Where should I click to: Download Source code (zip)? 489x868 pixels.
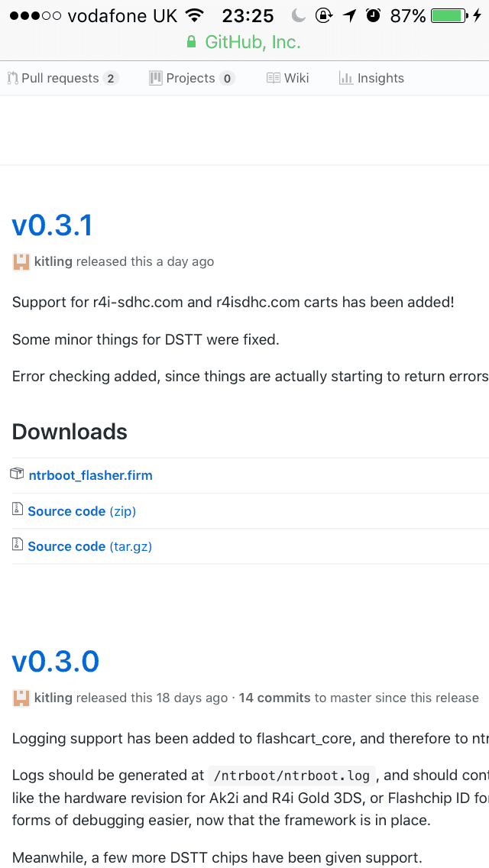[82, 511]
